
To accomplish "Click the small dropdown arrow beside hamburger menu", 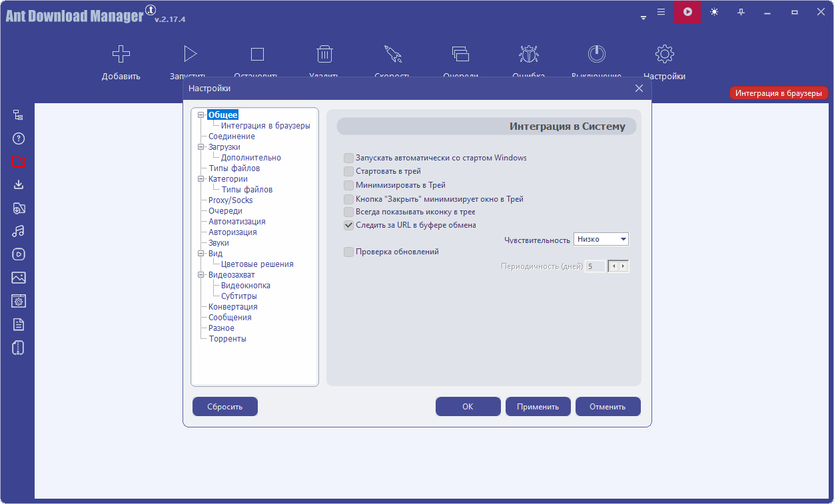I will [643, 18].
